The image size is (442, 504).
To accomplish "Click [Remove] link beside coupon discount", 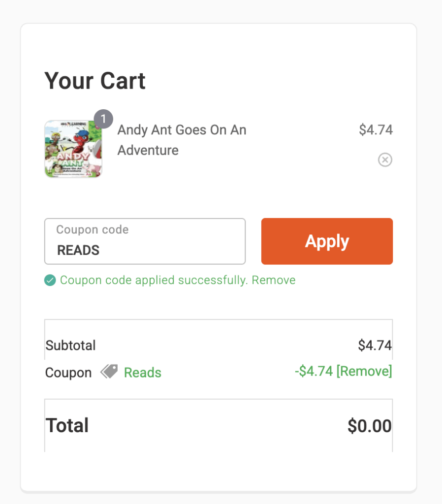I will pyautogui.click(x=364, y=371).
